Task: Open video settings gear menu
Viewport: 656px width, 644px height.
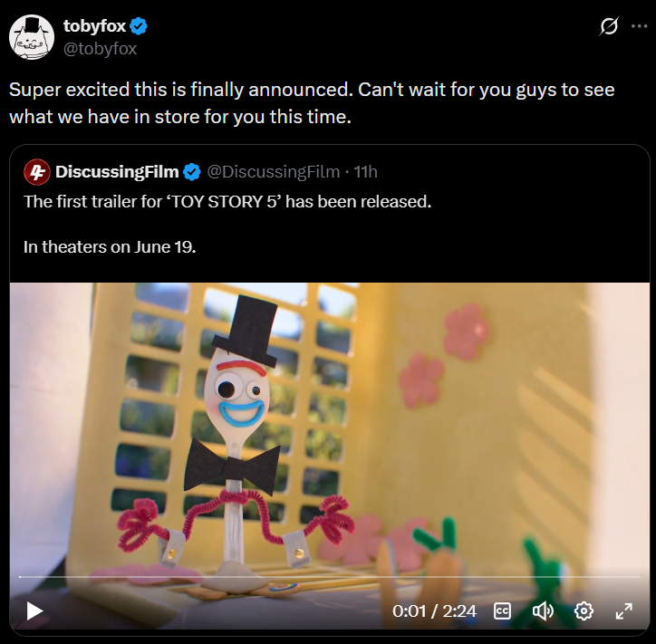Action: click(x=584, y=611)
